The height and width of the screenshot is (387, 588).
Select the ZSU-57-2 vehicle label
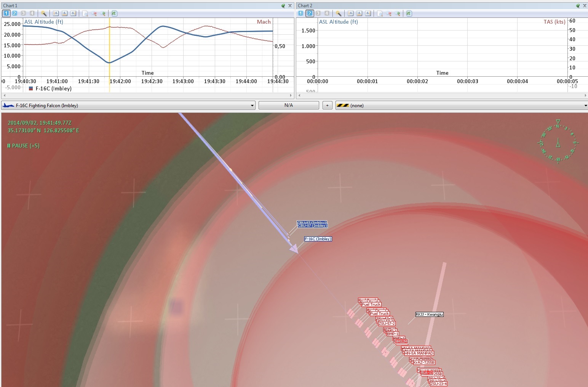tap(387, 324)
